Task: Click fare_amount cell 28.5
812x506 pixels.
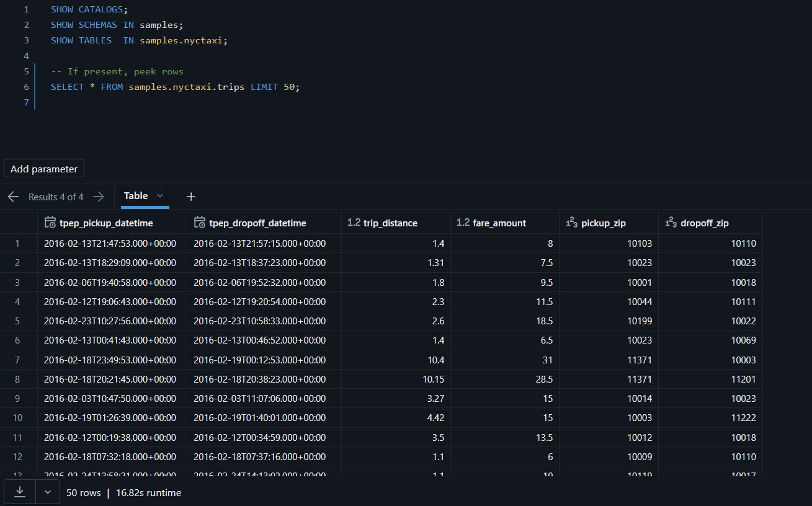Action: coord(505,379)
